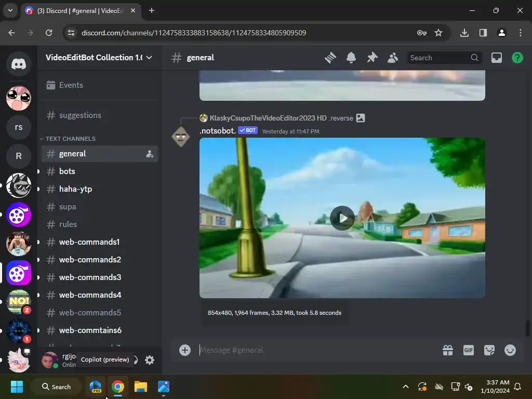Play the .notsobot reversed video
Viewport: 532px width, 399px height.
342,218
